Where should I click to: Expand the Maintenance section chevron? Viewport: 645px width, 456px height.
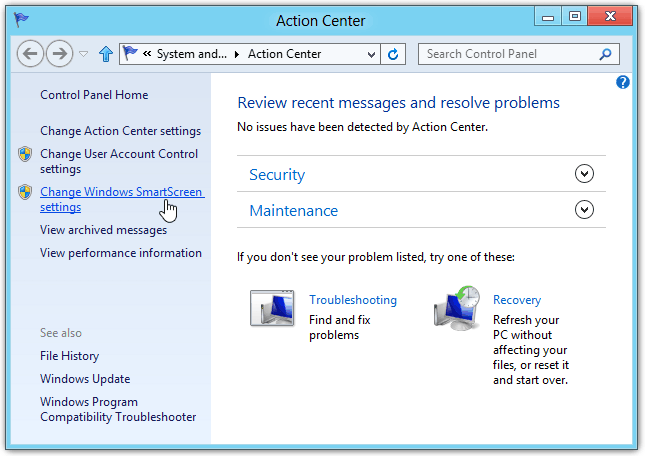(x=584, y=210)
